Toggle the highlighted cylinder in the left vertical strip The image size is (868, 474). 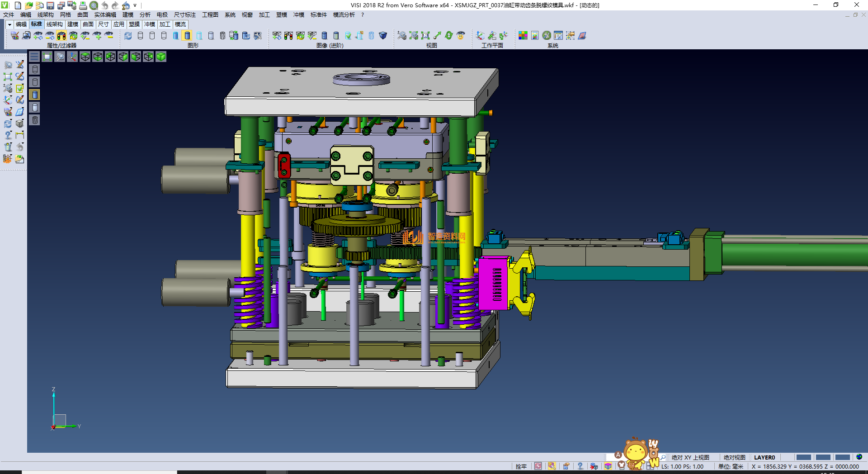pos(35,95)
